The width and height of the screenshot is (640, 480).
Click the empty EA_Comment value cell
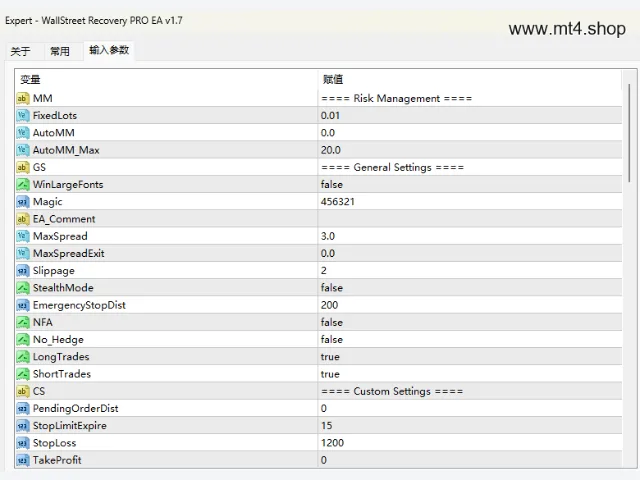(469, 219)
